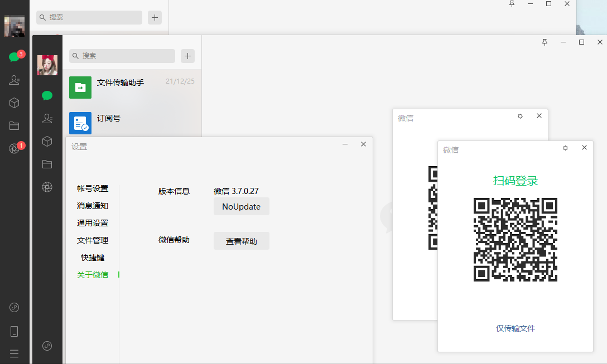Pin the inner WeChat window on top

click(545, 42)
